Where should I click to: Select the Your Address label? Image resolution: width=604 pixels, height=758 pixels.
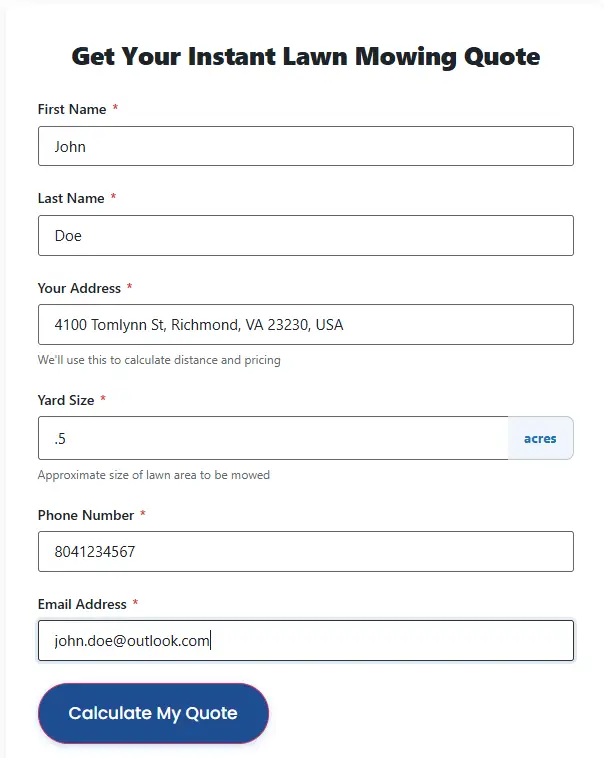click(79, 288)
